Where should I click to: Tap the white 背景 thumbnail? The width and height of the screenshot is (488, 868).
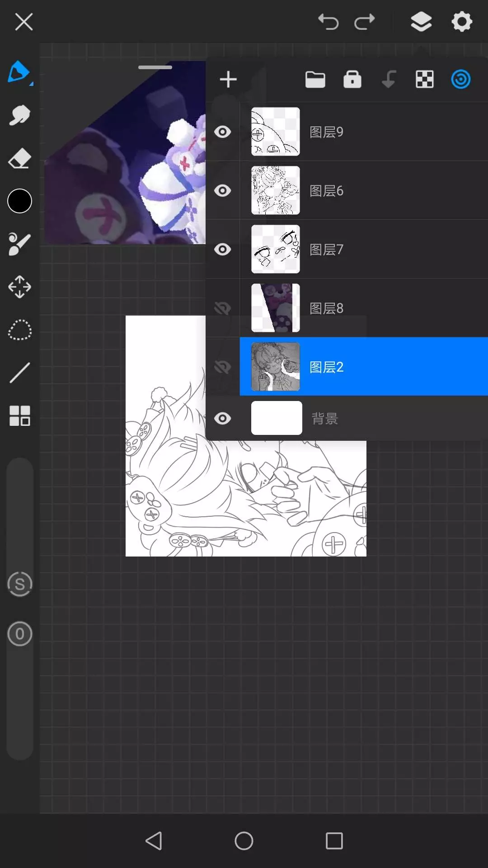point(277,418)
